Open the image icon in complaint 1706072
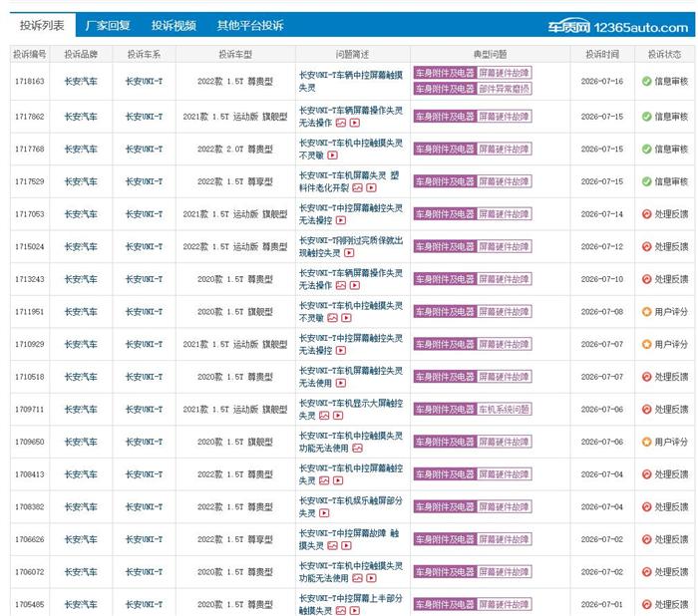Screen dimensions: 698x616 pos(357,578)
